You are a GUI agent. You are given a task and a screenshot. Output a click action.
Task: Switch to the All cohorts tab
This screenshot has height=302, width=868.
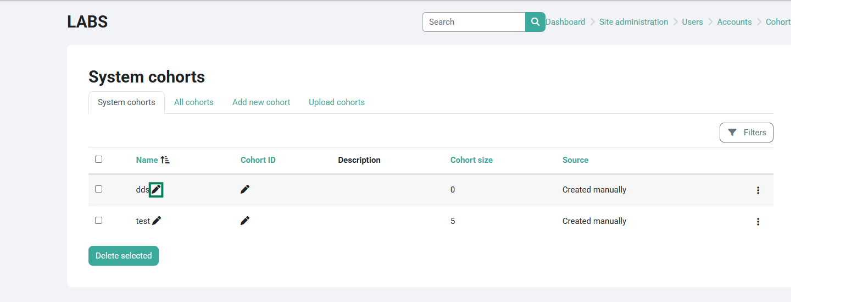(193, 102)
